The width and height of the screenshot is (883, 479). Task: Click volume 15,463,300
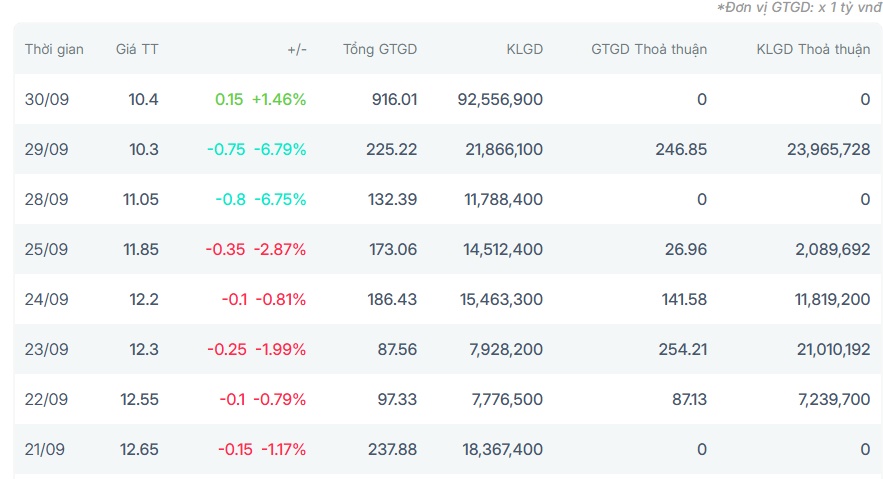tap(501, 300)
